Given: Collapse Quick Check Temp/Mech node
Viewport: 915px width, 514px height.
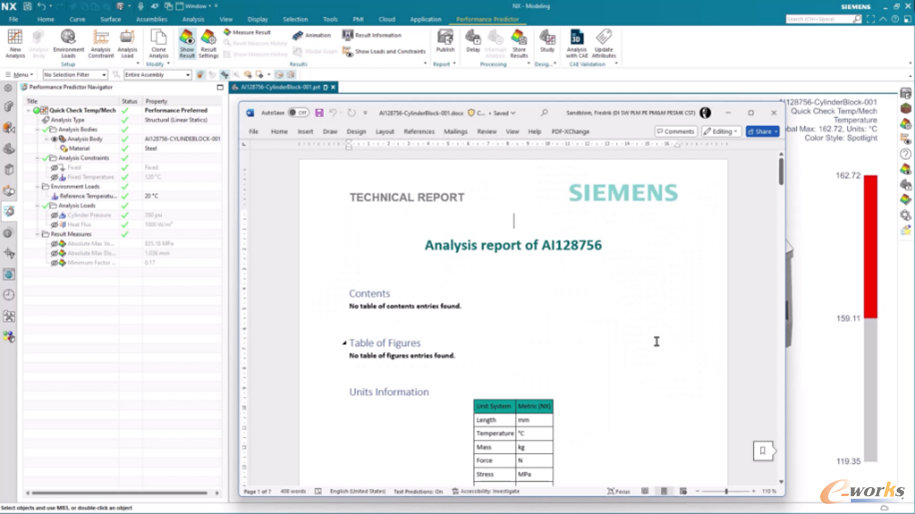Looking at the screenshot, I should (x=29, y=110).
